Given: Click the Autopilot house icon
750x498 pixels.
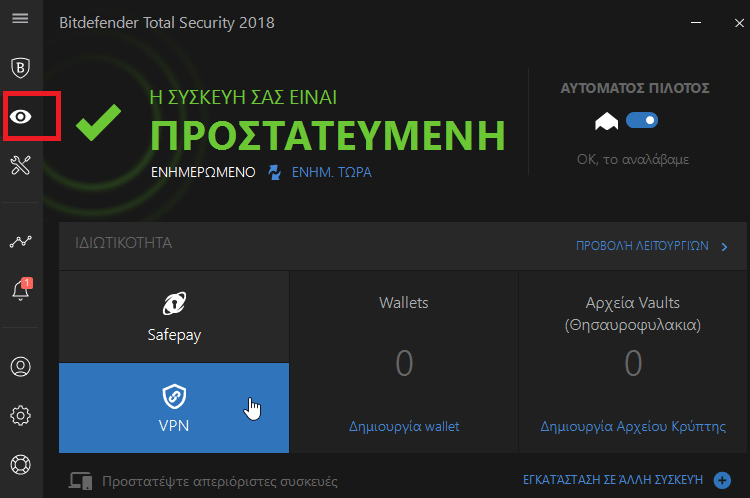Looking at the screenshot, I should point(607,121).
